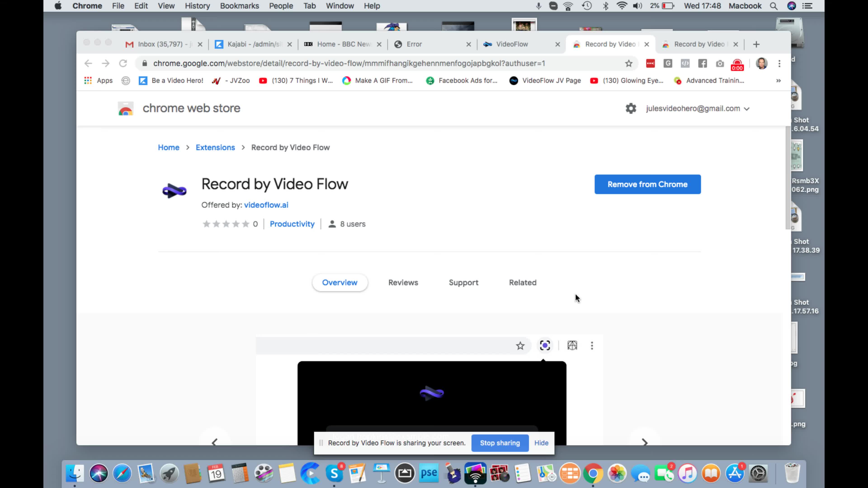Switch to the Support tab
This screenshot has height=488, width=868.
pyautogui.click(x=463, y=283)
